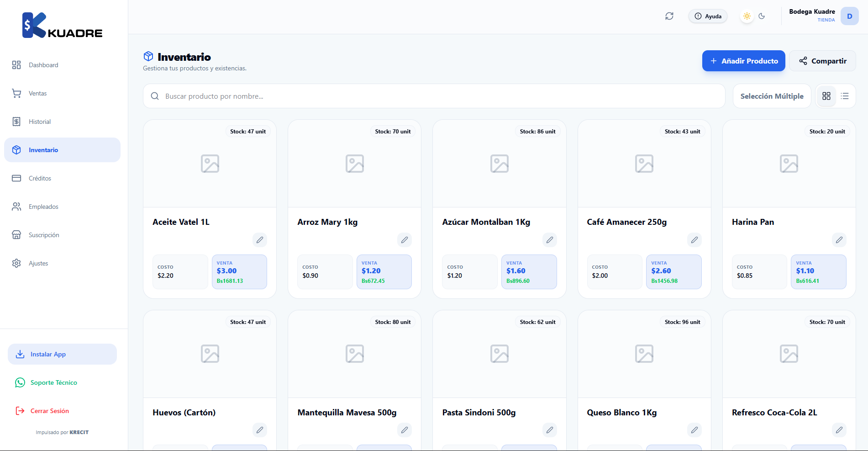Click the Inventario box icon in header

pyautogui.click(x=148, y=56)
